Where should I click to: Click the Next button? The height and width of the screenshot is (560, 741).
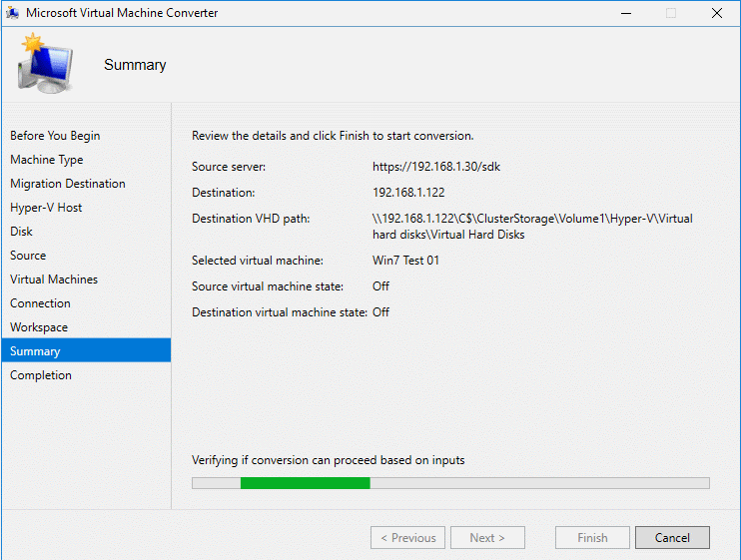point(487,538)
